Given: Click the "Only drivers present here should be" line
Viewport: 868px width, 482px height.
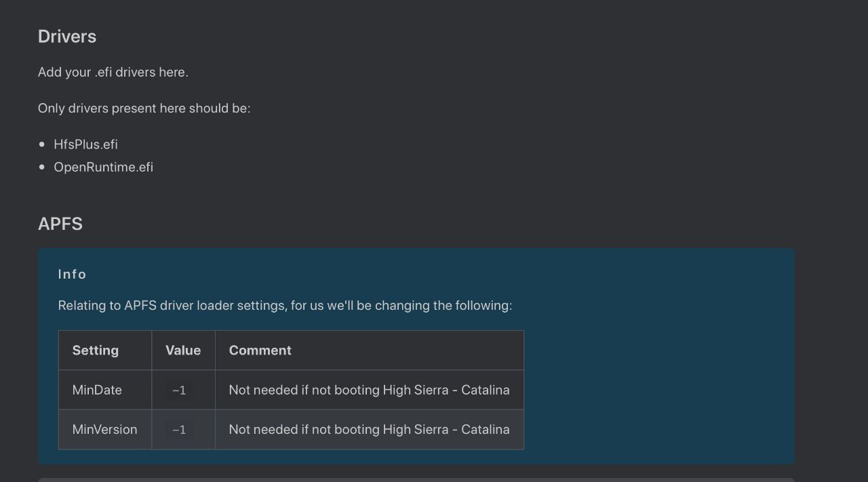Looking at the screenshot, I should click(x=144, y=108).
